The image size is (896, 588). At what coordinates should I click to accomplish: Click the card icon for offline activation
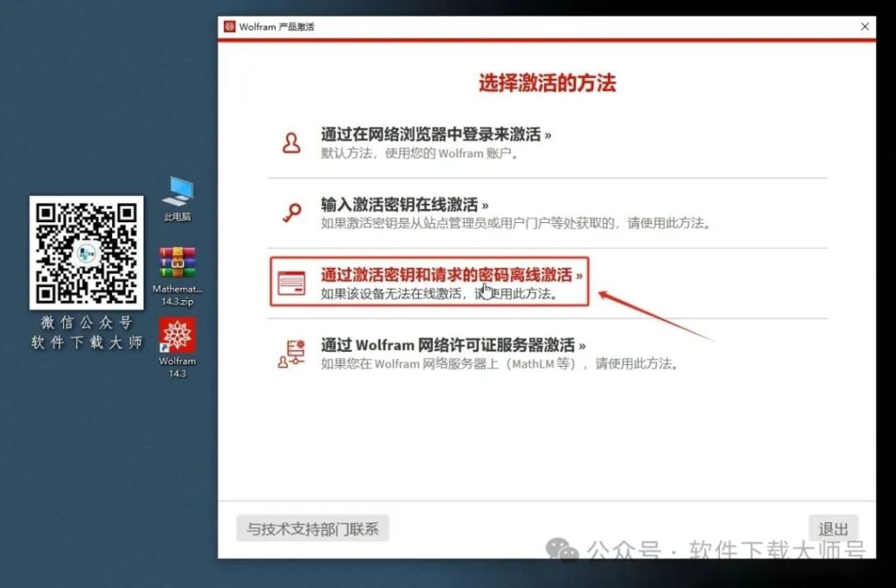click(290, 282)
